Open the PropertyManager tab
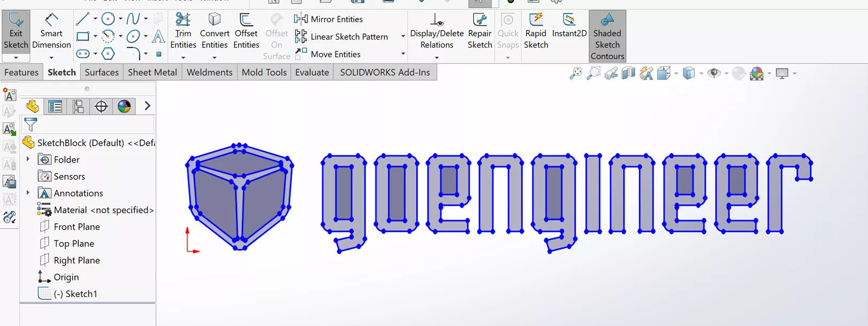 (x=55, y=106)
